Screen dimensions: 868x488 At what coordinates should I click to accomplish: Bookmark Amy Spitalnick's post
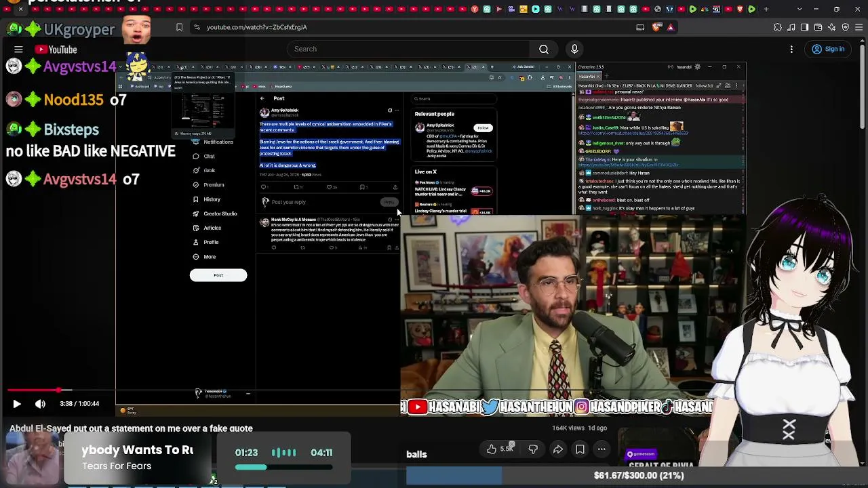coord(363,187)
